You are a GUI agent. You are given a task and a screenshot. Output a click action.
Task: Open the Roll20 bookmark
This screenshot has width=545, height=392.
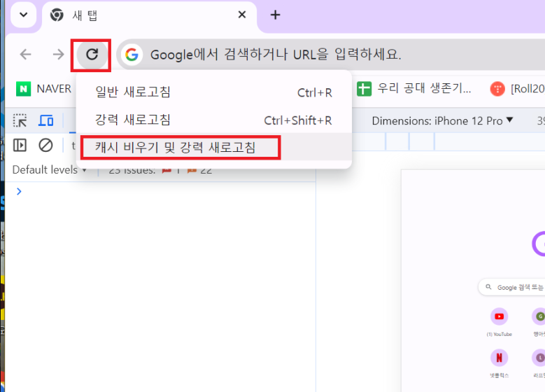click(x=517, y=89)
